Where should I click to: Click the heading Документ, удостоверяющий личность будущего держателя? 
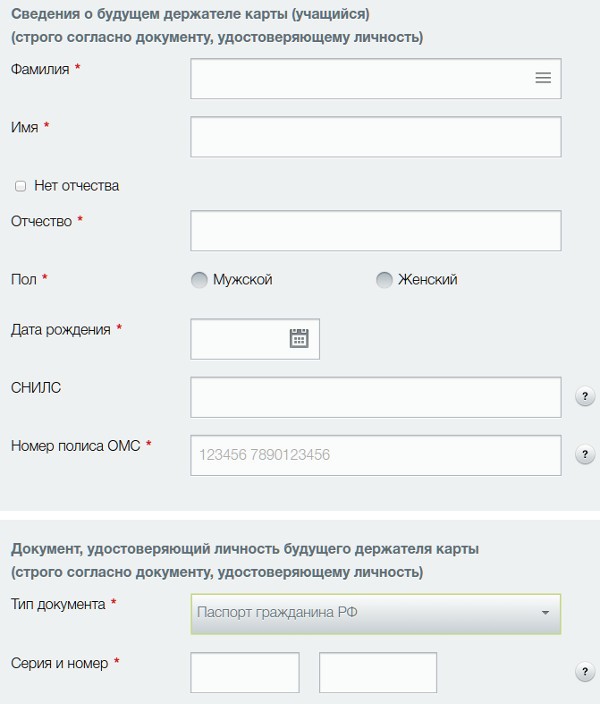245,549
